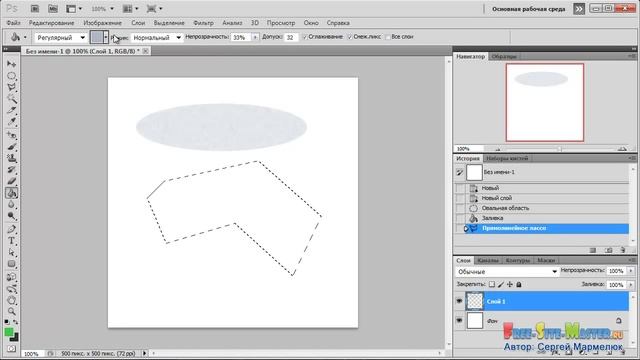Viewport: 640px width, 360px height.
Task: Hide the Слой 1 layer
Action: (x=459, y=301)
